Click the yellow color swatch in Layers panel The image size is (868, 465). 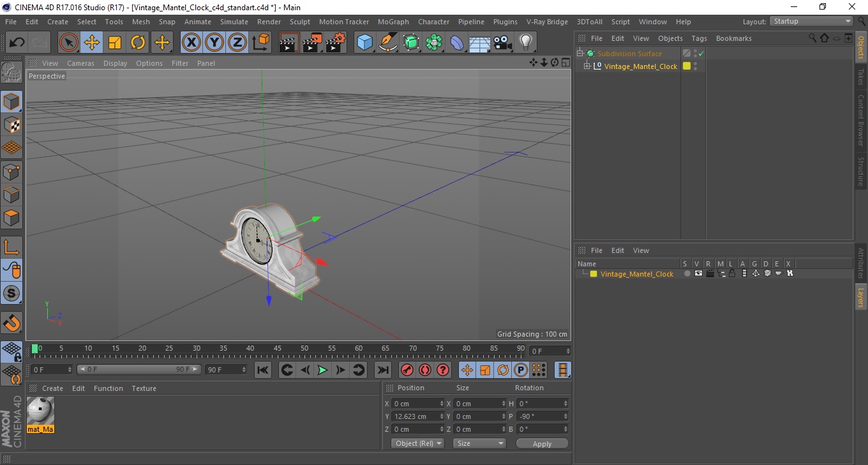(594, 274)
